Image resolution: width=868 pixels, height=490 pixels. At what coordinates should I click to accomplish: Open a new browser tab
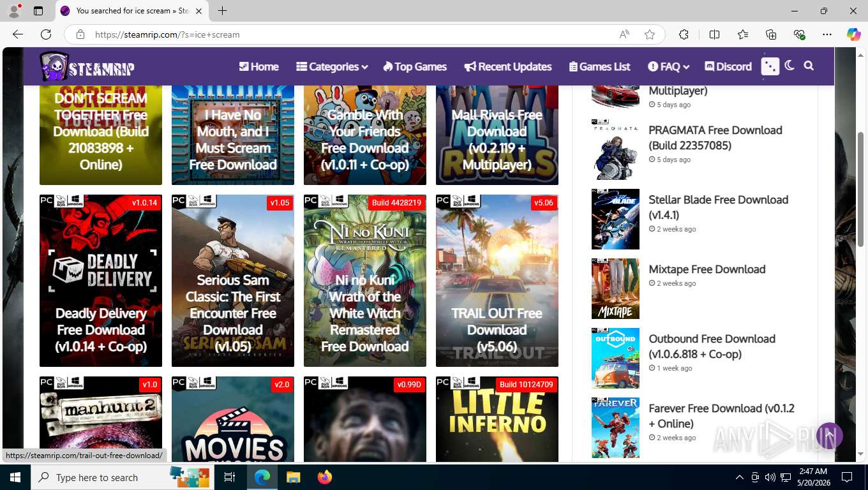pos(222,11)
